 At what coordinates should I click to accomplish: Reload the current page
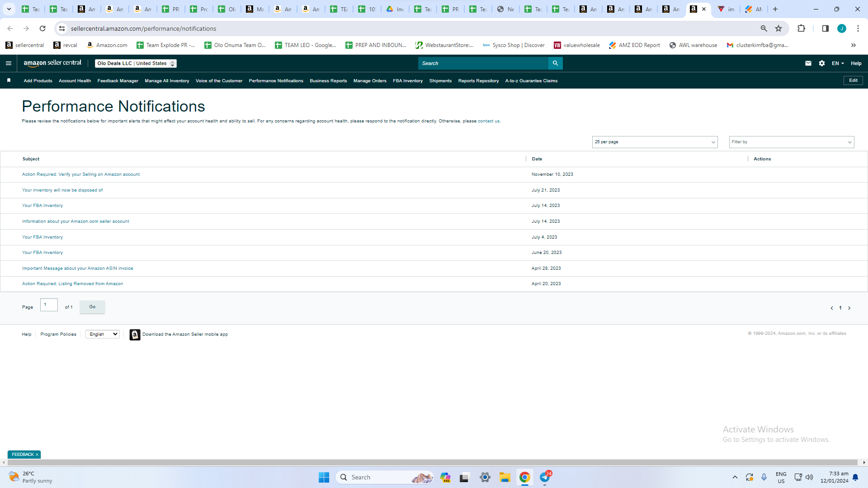click(x=42, y=28)
